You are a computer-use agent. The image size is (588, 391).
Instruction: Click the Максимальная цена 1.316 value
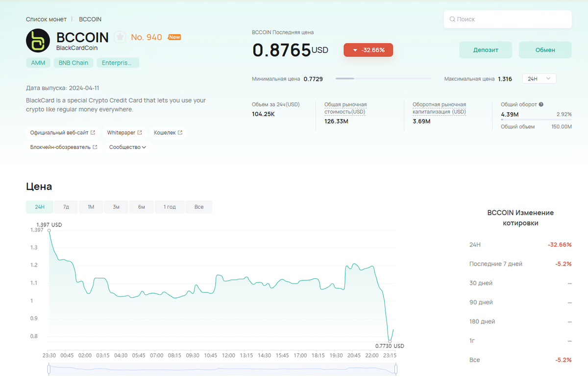(505, 79)
